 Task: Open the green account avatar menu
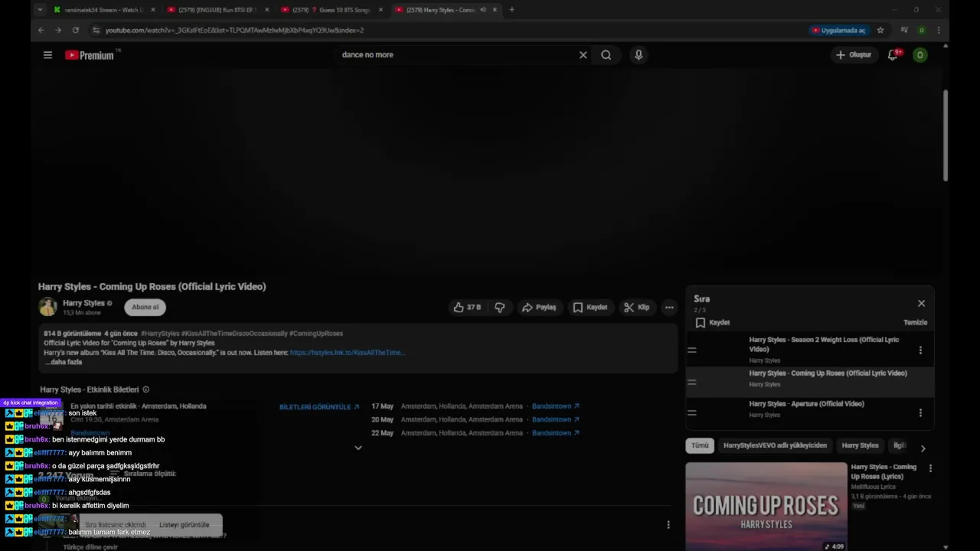(920, 55)
